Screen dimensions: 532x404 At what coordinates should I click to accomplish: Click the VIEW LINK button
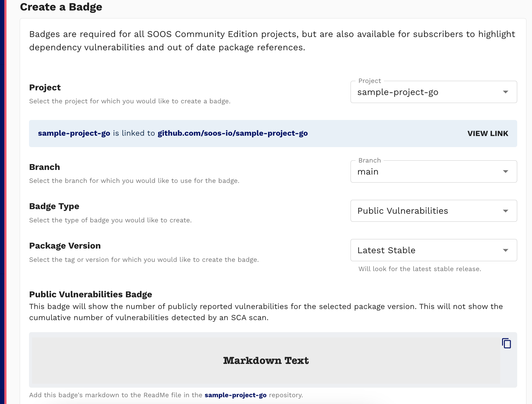coord(488,134)
